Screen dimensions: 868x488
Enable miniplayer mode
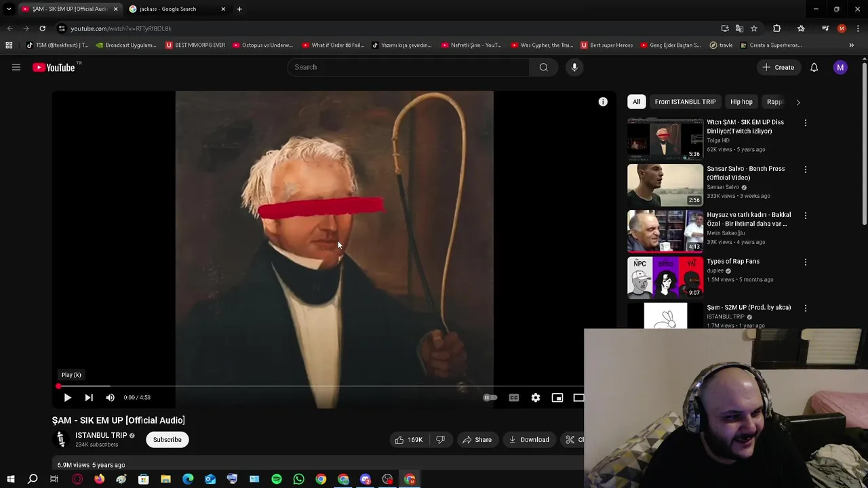click(557, 398)
